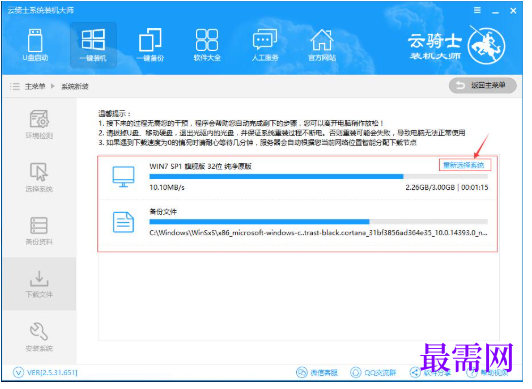
Task: Click 系统新装 breadcrumb item
Action: 75,86
